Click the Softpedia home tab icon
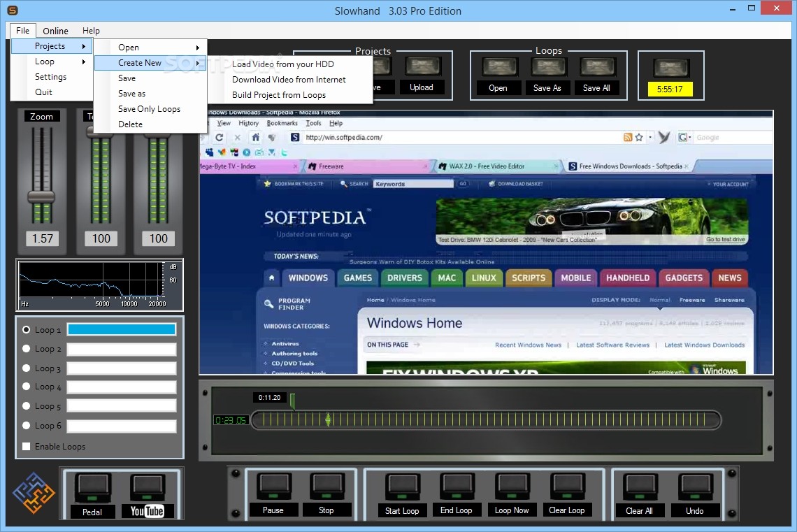This screenshot has height=532, width=797. [271, 278]
